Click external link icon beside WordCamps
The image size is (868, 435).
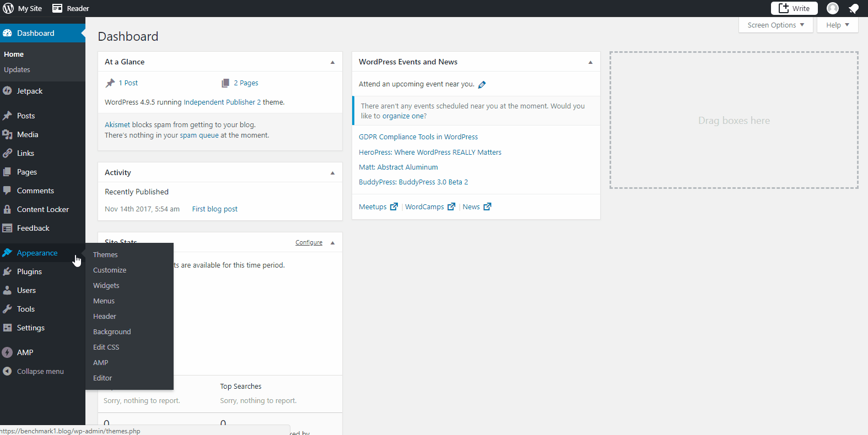451,206
